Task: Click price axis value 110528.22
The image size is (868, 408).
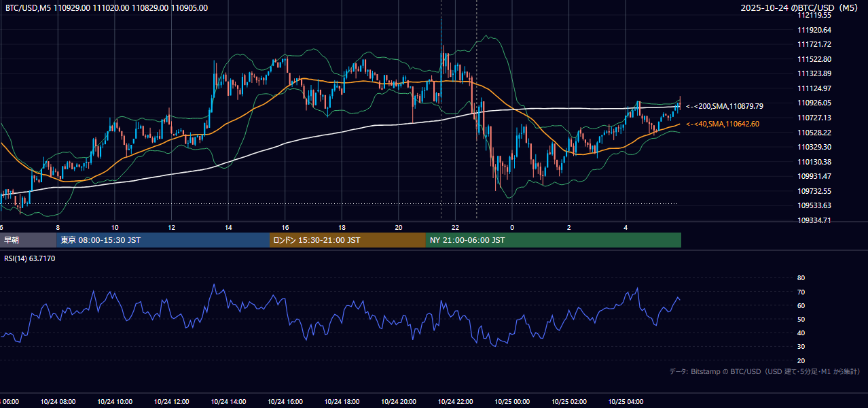Action: [x=814, y=133]
